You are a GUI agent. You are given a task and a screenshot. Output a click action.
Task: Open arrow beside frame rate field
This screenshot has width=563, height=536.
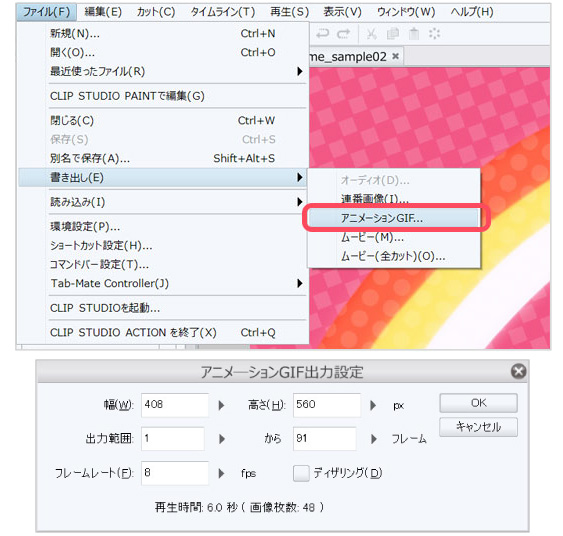tap(222, 474)
